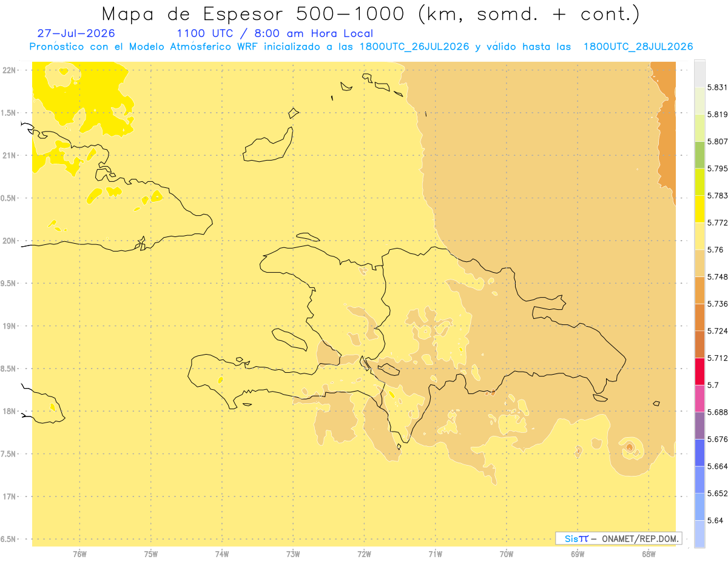Click the latitude label 17N

[x=10, y=497]
